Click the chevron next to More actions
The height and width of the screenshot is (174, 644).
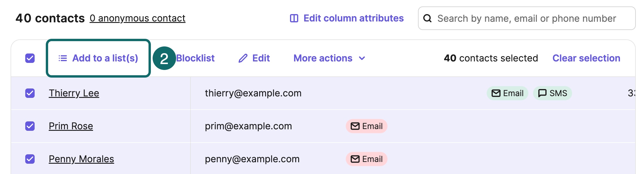tap(362, 58)
